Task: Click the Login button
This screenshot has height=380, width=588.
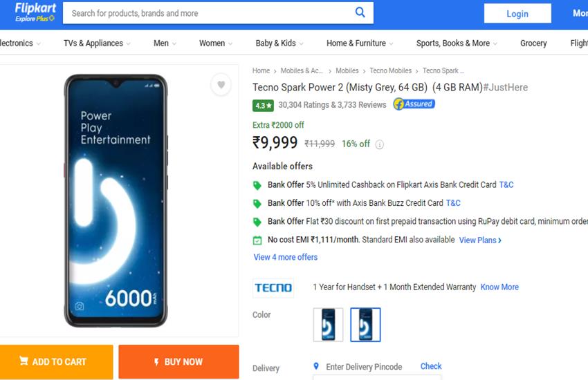Action: point(517,13)
